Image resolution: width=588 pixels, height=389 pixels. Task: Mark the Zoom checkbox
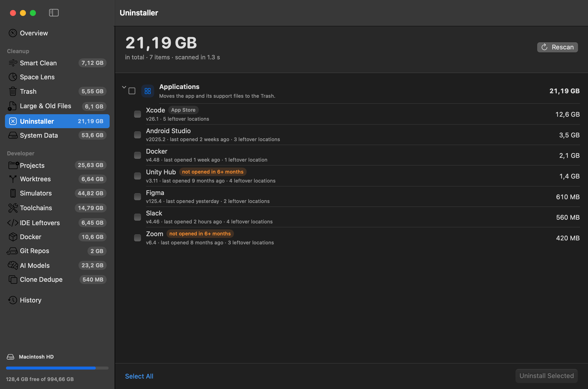coord(138,238)
